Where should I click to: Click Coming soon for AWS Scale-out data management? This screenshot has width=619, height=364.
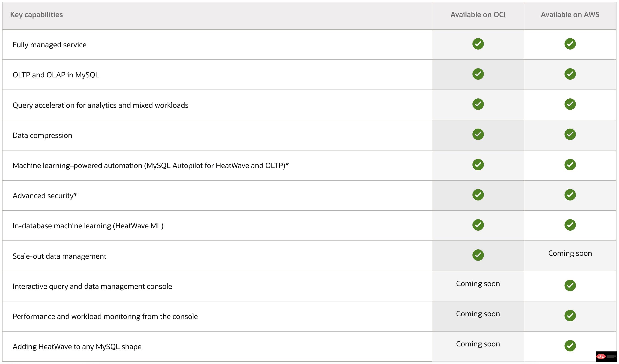(570, 253)
